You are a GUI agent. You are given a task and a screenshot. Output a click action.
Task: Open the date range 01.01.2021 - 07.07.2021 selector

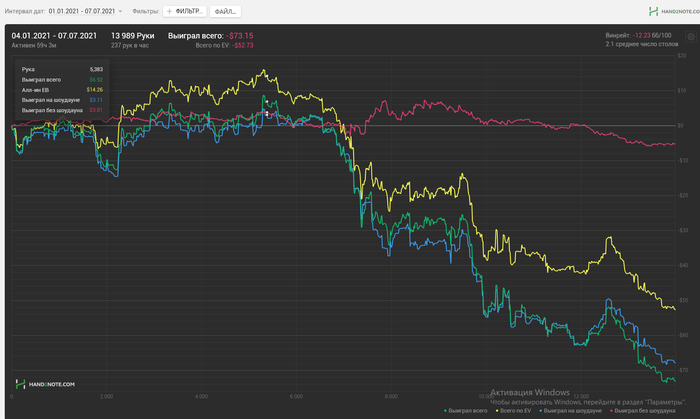tap(81, 11)
